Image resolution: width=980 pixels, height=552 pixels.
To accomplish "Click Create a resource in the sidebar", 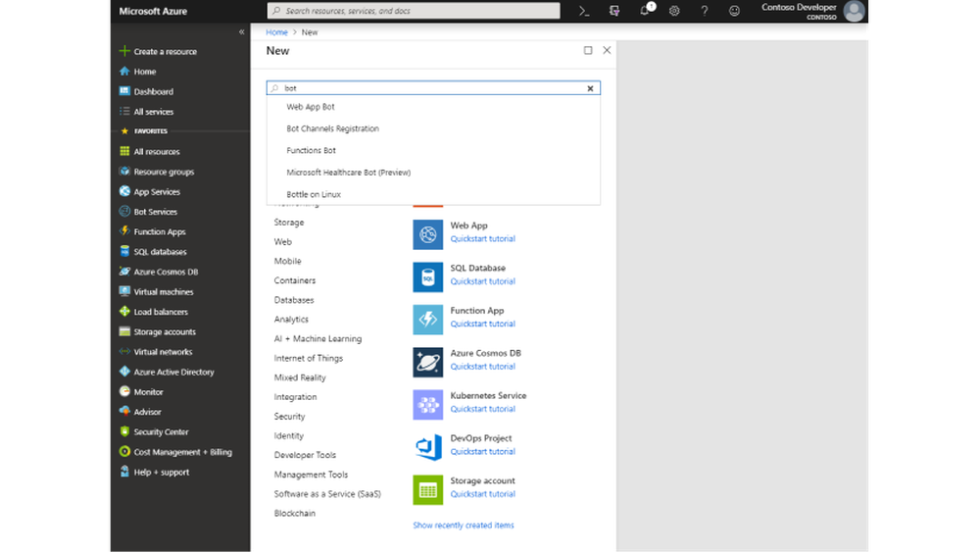I will (165, 51).
